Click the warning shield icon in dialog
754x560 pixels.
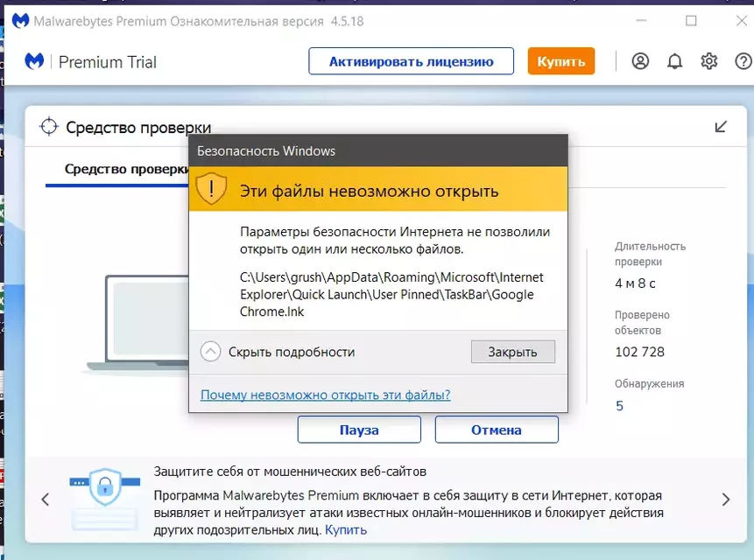[212, 188]
